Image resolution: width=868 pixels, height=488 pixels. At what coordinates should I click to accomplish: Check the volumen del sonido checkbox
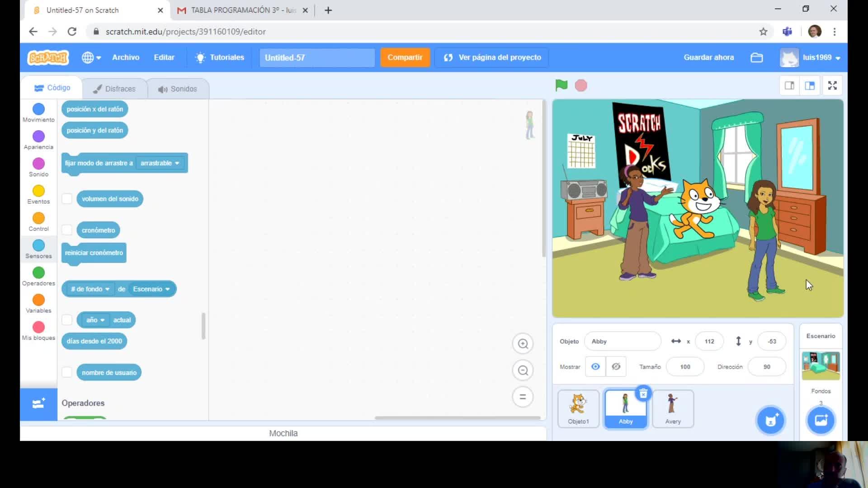tap(67, 199)
